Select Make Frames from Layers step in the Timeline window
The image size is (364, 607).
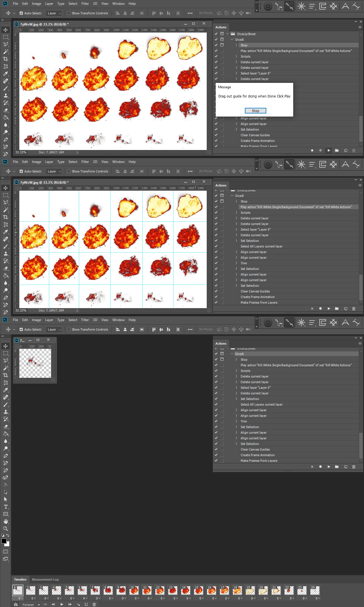259,461
